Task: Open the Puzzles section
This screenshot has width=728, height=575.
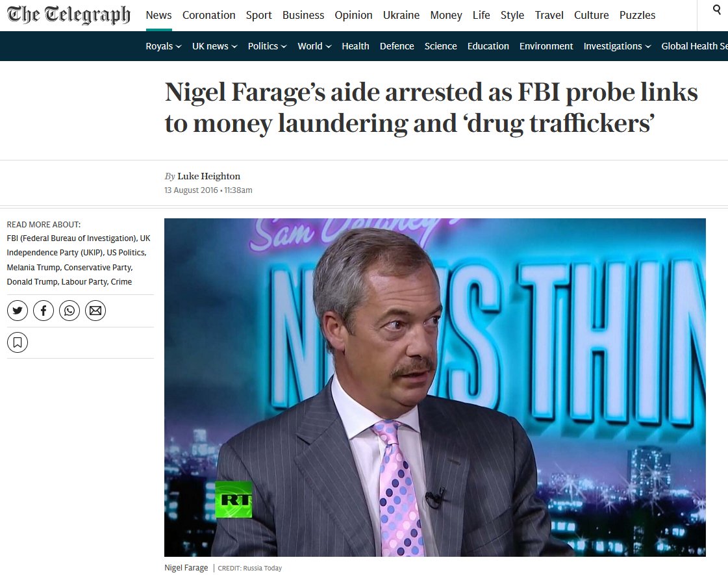Action: pyautogui.click(x=637, y=16)
